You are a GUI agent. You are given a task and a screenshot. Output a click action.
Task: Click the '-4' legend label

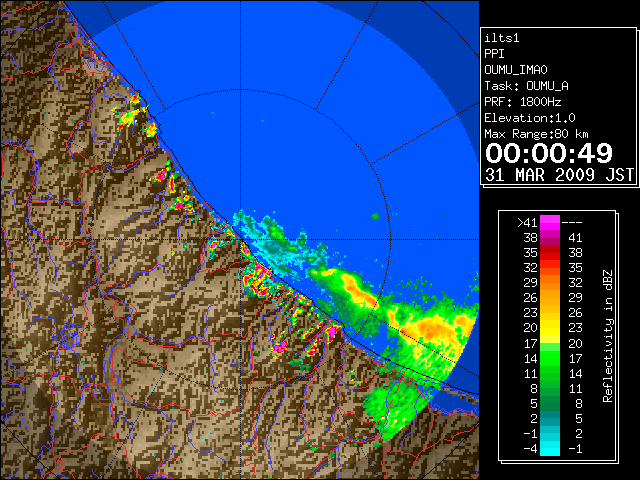point(530,449)
